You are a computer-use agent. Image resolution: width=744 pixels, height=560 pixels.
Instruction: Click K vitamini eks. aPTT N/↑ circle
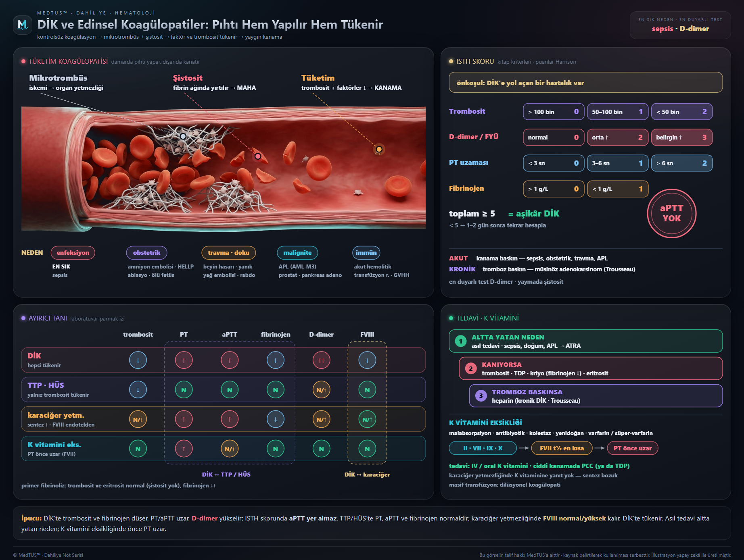pyautogui.click(x=230, y=449)
